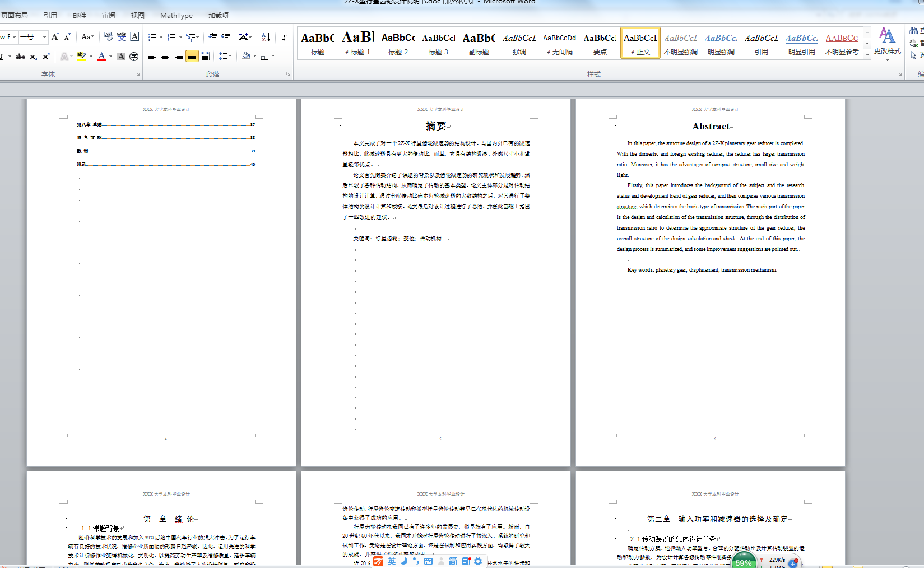The height and width of the screenshot is (568, 924).
Task: Open the font size combo box
Action: click(x=34, y=37)
